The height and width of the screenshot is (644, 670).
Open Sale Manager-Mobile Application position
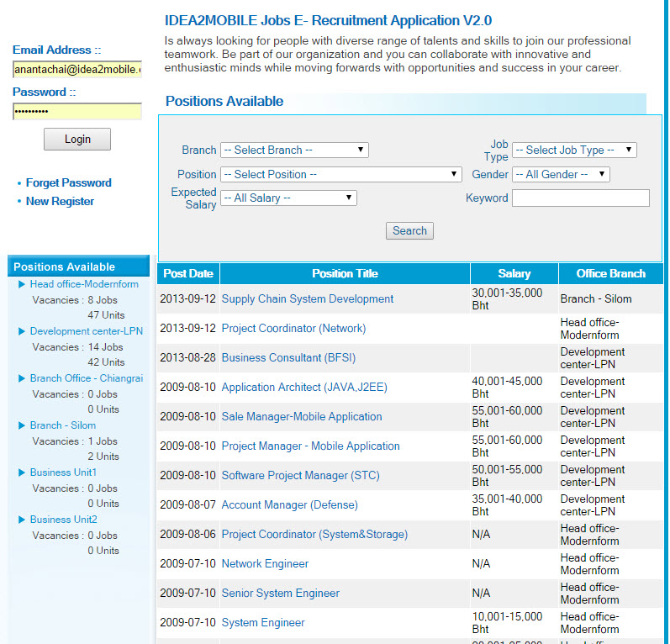(302, 417)
